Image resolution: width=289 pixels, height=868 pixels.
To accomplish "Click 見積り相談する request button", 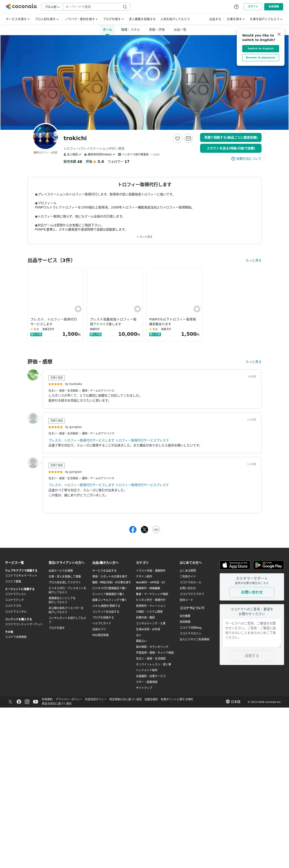I will [x=231, y=137].
